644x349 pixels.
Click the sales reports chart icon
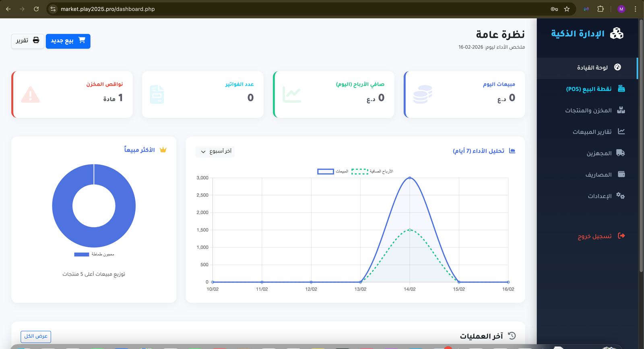pyautogui.click(x=621, y=131)
